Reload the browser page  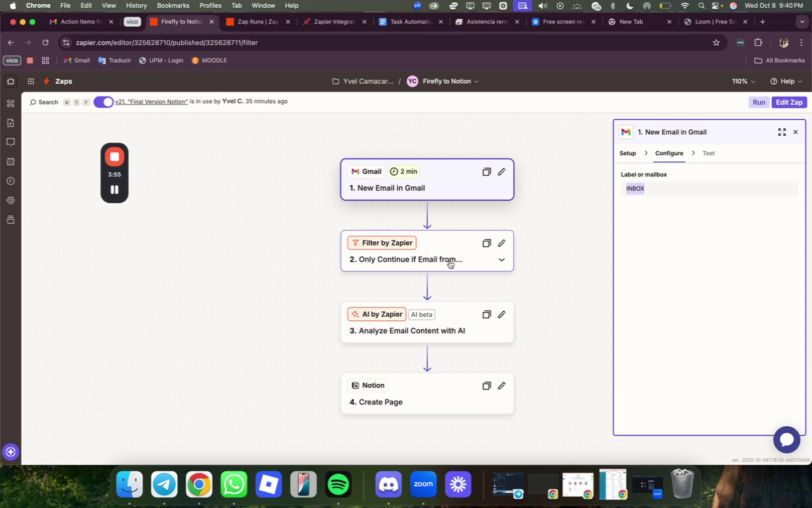[x=46, y=42]
